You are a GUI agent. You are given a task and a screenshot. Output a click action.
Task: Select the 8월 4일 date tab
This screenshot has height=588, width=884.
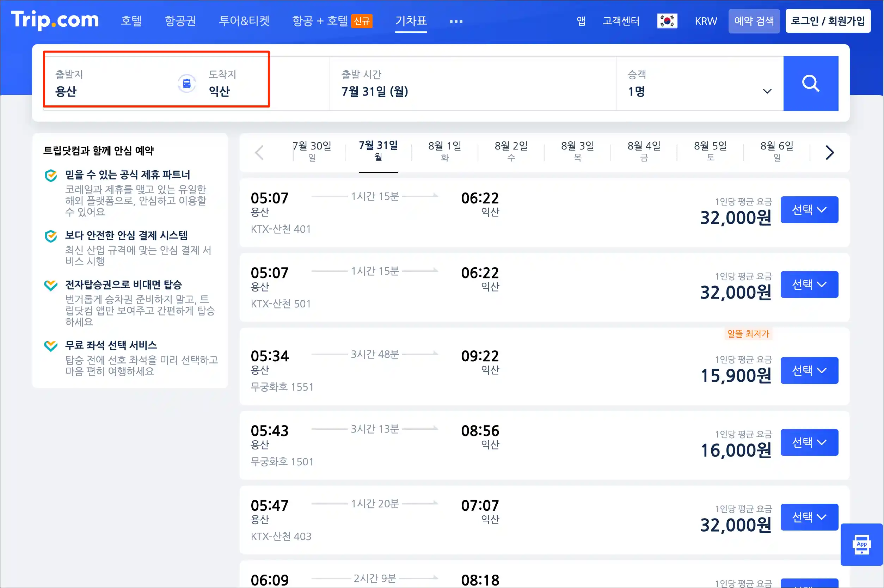click(644, 151)
